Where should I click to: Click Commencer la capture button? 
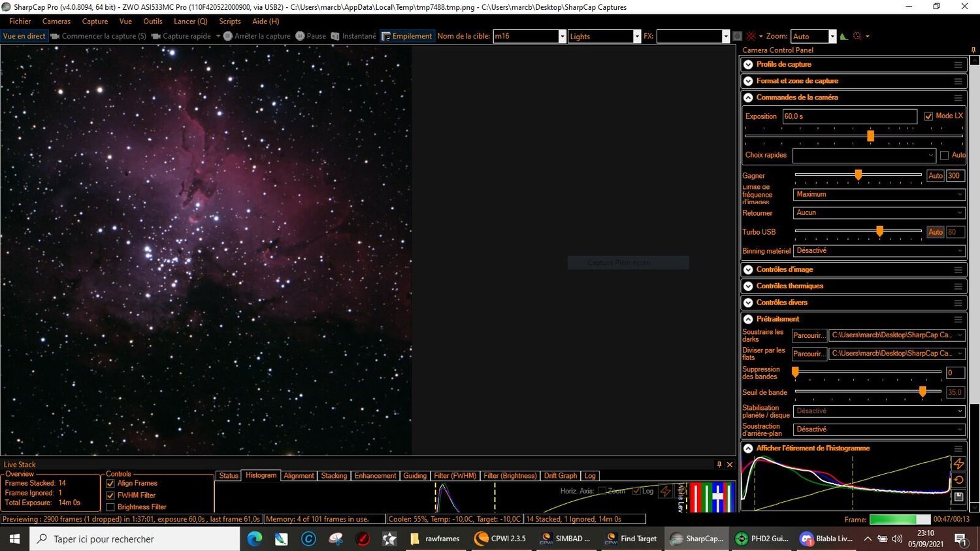[x=99, y=36]
